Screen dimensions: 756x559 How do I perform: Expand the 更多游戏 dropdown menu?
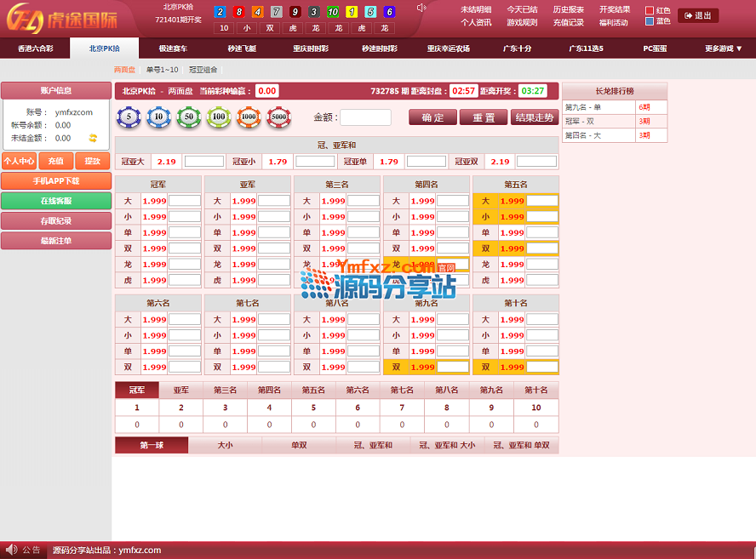click(723, 48)
